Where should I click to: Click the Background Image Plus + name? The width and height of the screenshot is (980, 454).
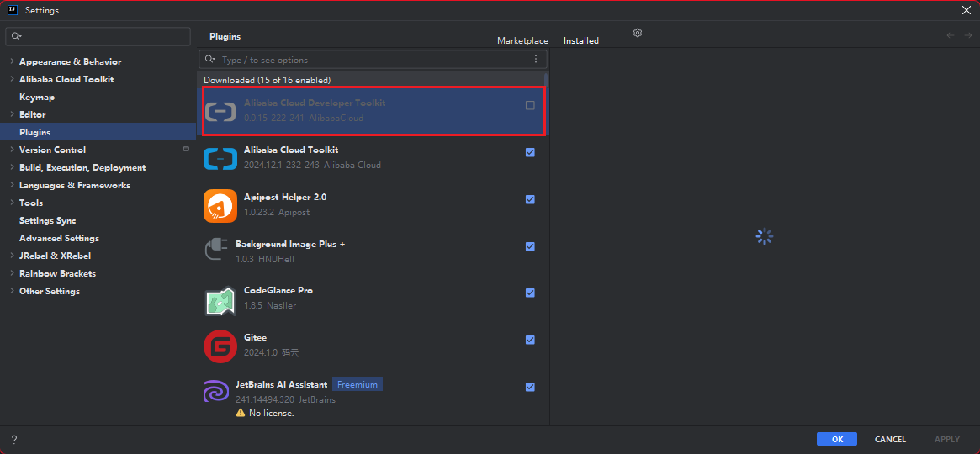tap(290, 244)
